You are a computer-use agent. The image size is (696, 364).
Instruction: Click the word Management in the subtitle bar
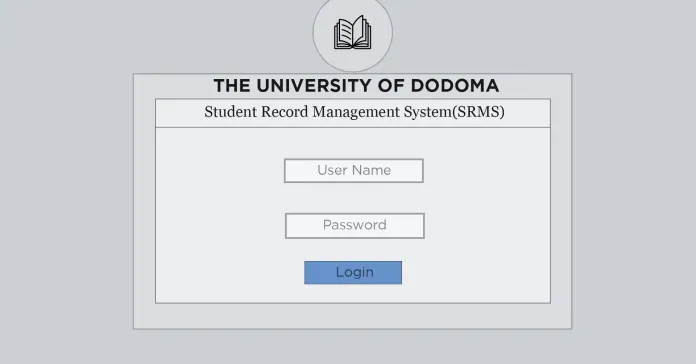[x=356, y=112]
